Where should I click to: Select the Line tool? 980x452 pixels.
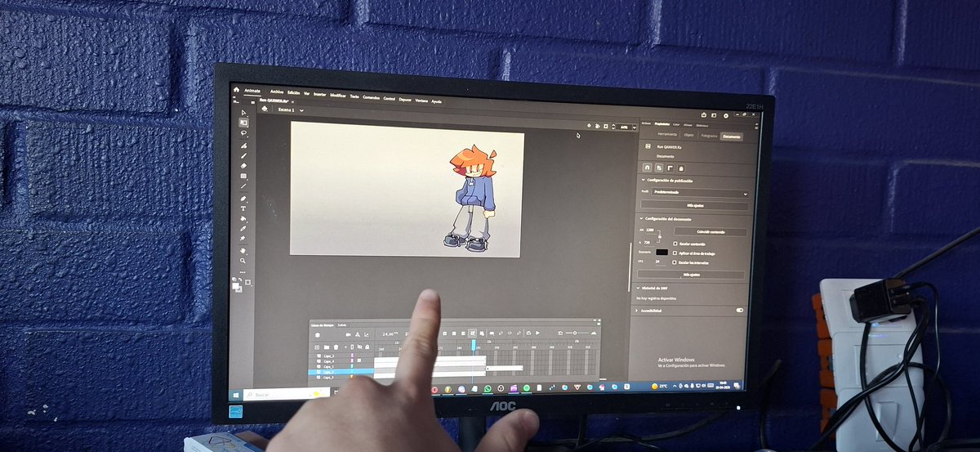[x=243, y=186]
